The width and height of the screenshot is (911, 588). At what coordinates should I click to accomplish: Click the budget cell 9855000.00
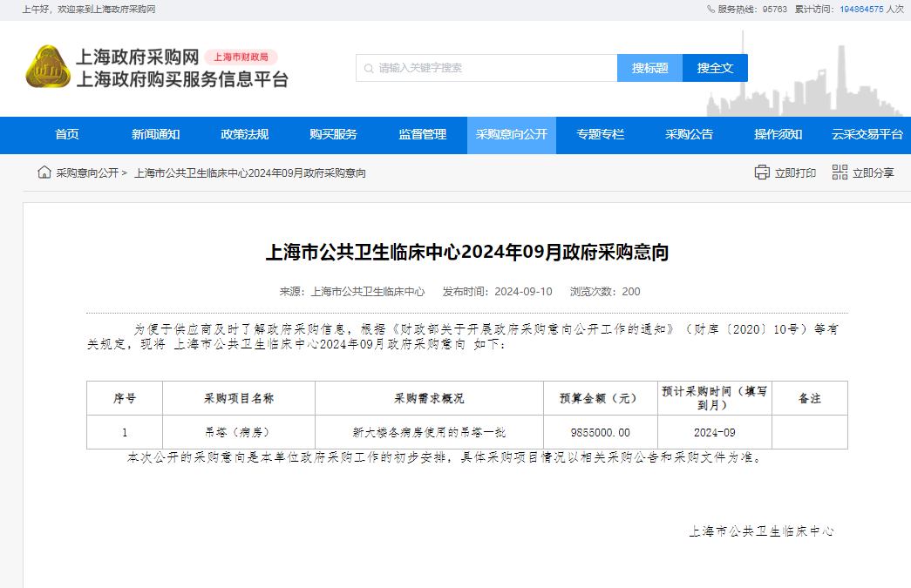tap(601, 432)
